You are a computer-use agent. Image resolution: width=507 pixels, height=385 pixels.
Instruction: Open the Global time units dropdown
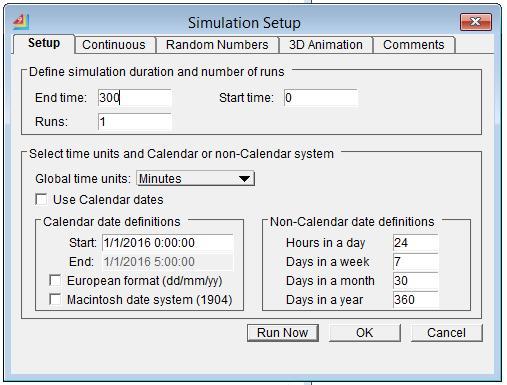195,179
